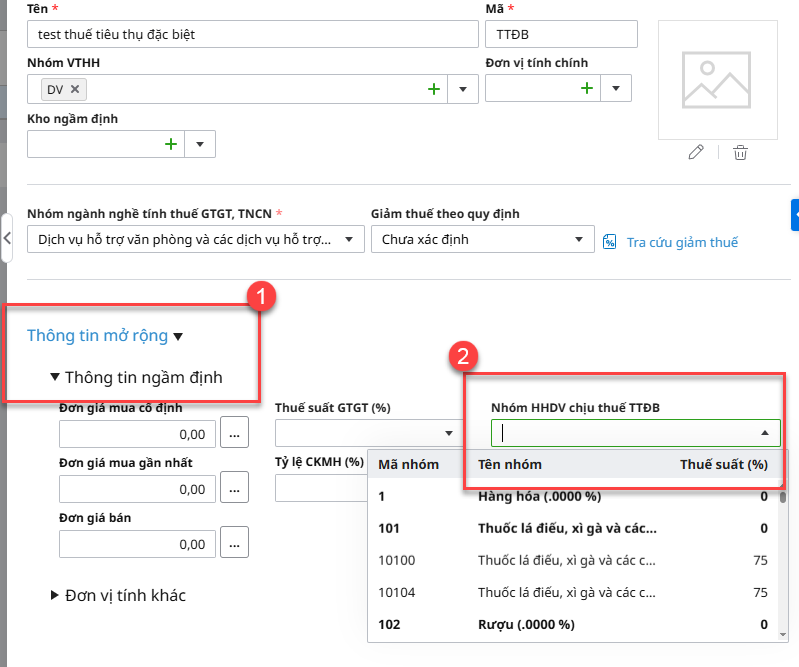Select group 102 Rượu in list
Viewport: 799px width, 667px height.
[x=570, y=624]
